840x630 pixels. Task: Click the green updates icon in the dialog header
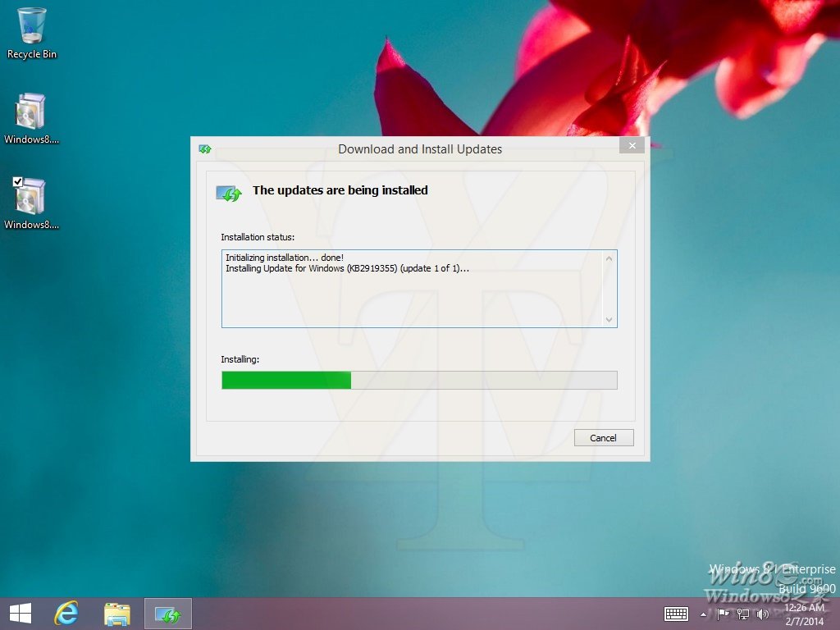point(227,193)
